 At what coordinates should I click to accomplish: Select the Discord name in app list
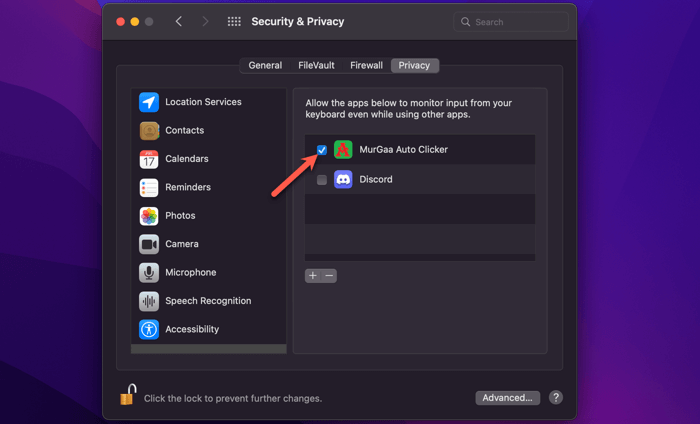click(376, 179)
